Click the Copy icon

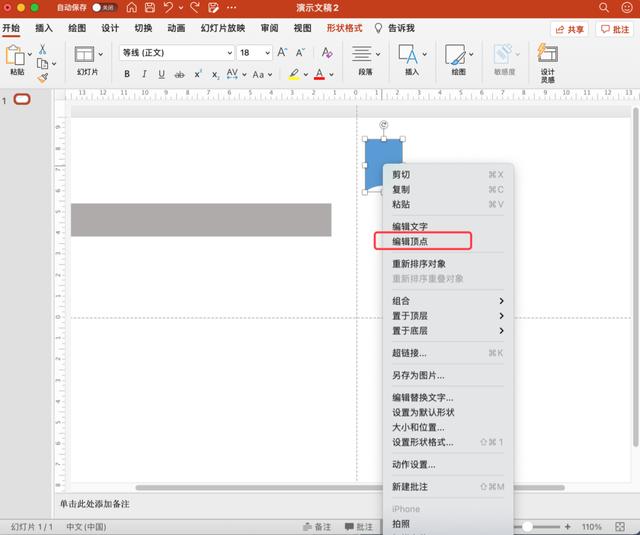tap(42, 64)
